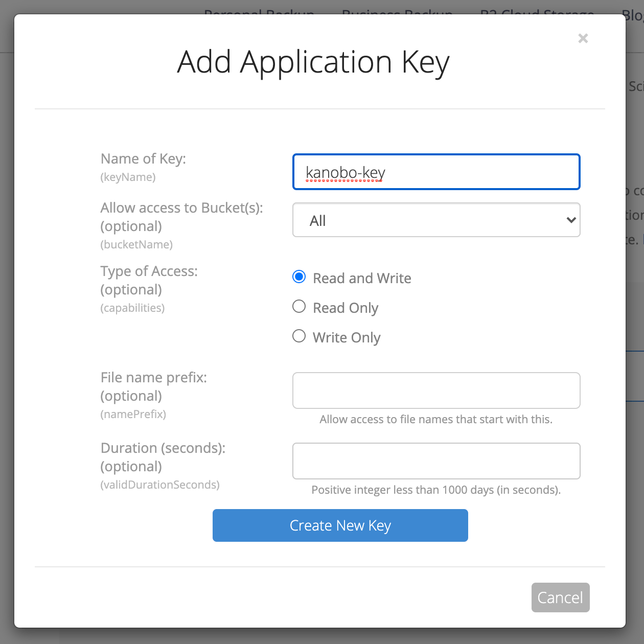
Task: Switch access to Write Only
Action: (x=298, y=336)
